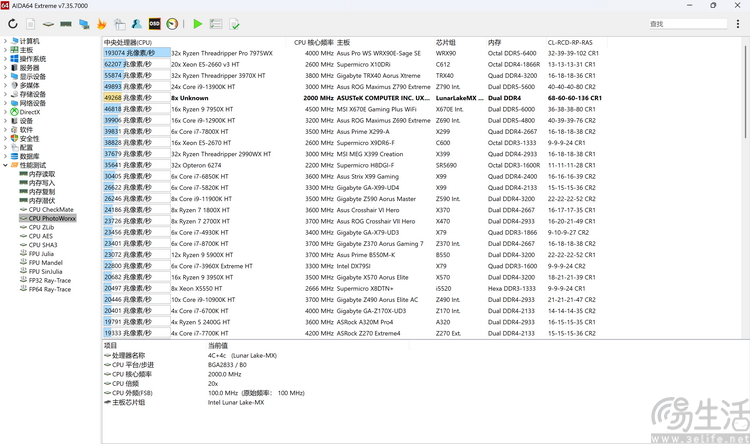
Task: Collapse the 性能测试 tree node
Action: coord(5,165)
